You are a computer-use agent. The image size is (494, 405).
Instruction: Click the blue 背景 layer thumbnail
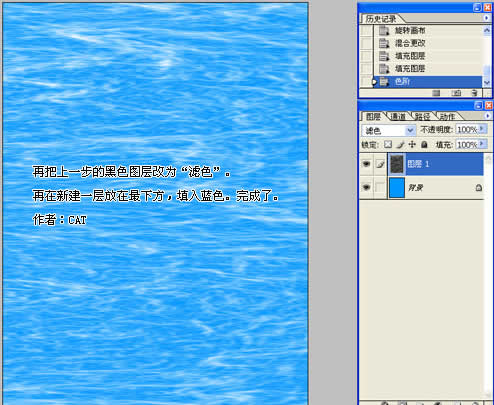click(x=397, y=188)
